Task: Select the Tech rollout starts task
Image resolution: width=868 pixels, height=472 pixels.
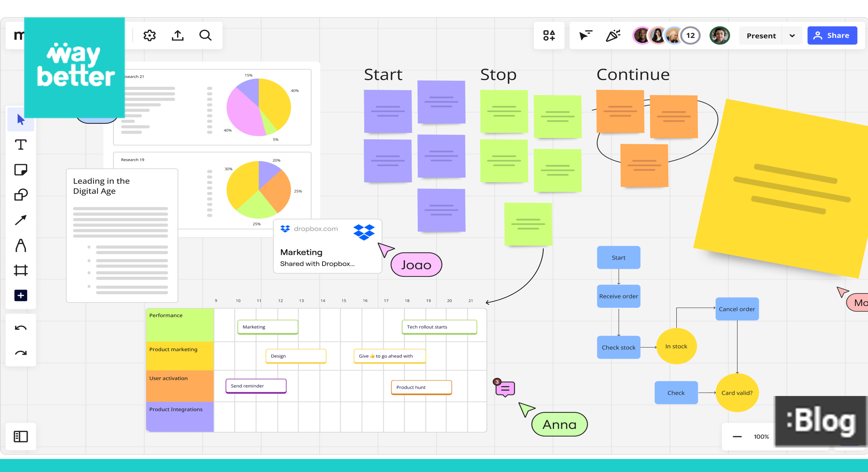Action: click(x=439, y=327)
